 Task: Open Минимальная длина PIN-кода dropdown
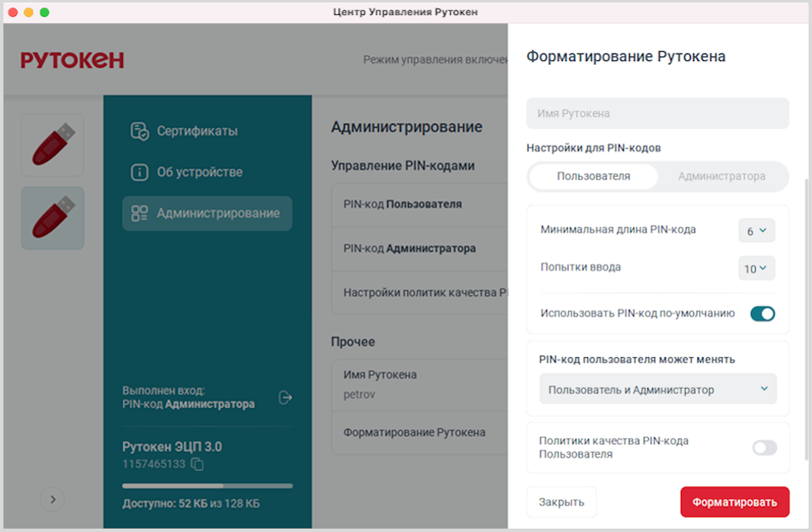(756, 230)
